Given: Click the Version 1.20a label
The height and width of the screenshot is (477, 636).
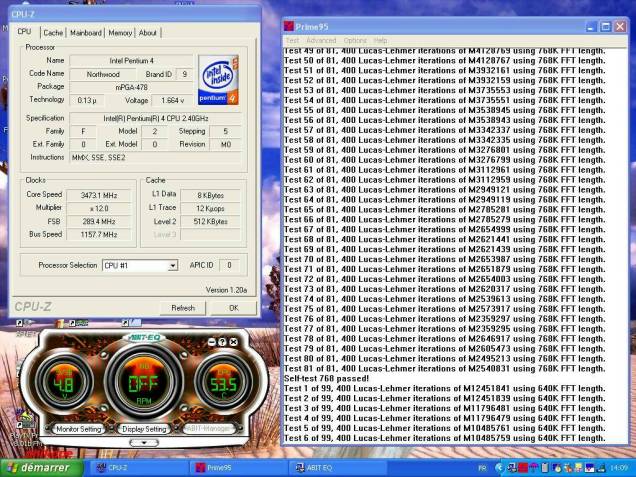Looking at the screenshot, I should coord(226,290).
